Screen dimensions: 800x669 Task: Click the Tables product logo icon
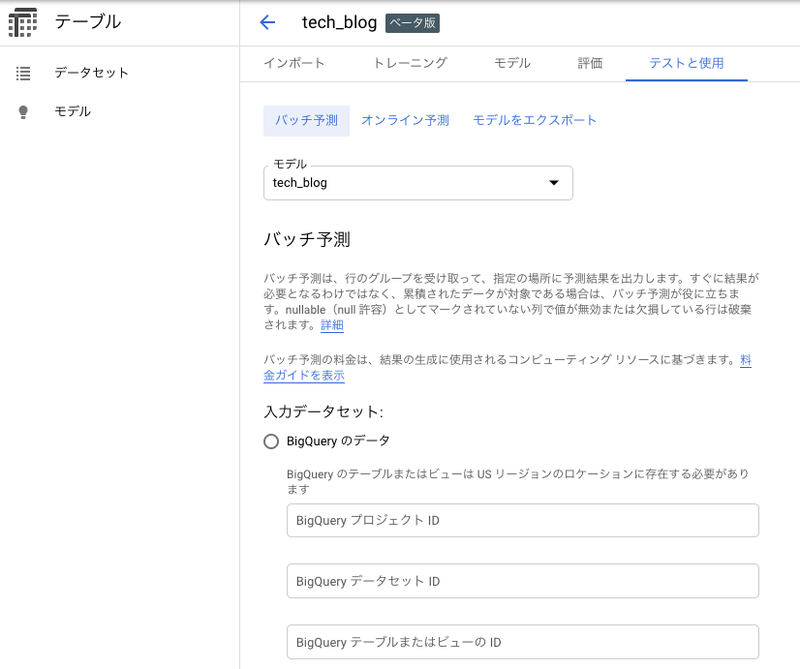point(22,22)
